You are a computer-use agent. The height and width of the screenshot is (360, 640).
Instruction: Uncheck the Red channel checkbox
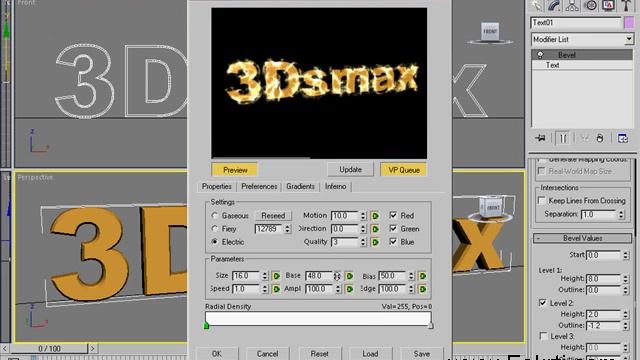tap(393, 215)
